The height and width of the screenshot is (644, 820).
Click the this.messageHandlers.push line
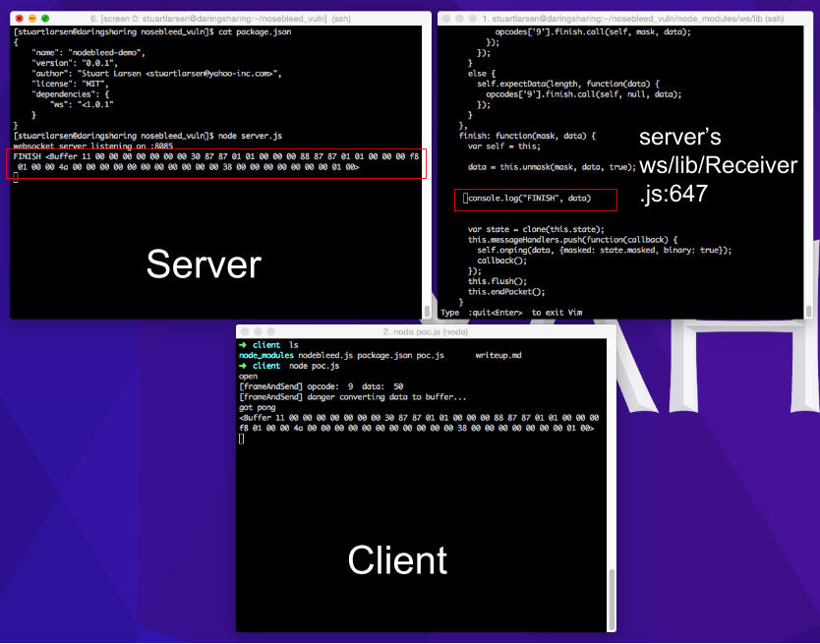tap(572, 240)
